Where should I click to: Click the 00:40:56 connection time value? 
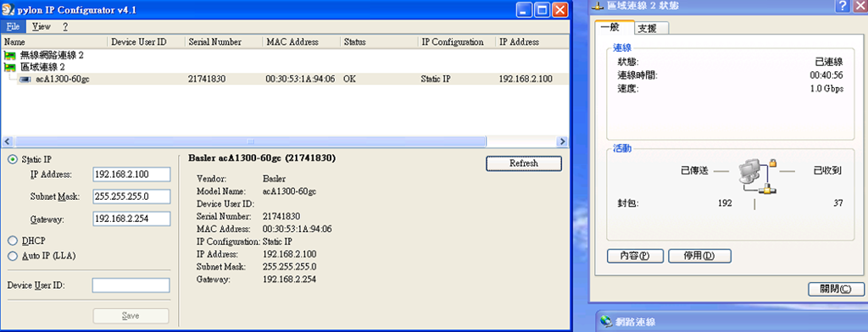tap(826, 75)
